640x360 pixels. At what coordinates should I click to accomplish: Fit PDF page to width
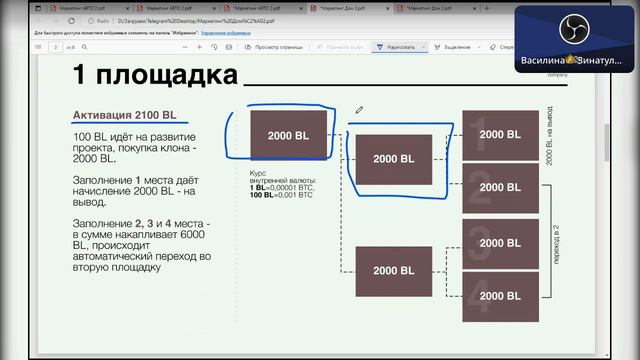click(x=229, y=47)
